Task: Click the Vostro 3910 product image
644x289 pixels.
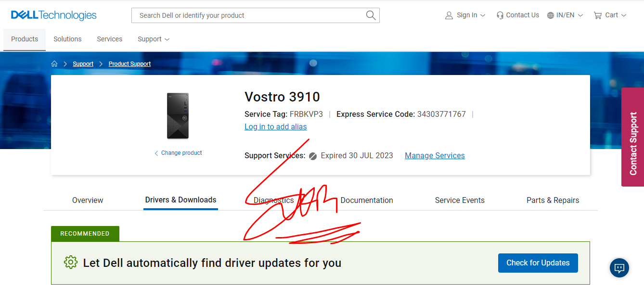Action: coord(178,115)
